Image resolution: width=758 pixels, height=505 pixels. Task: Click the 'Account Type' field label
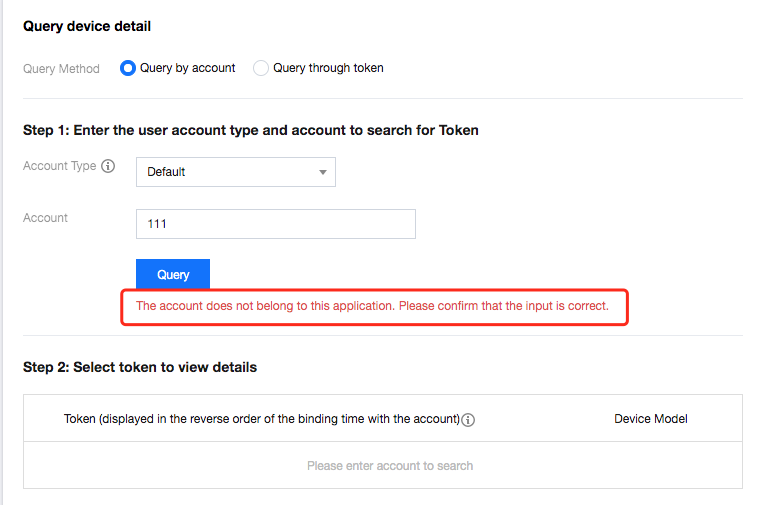(59, 166)
